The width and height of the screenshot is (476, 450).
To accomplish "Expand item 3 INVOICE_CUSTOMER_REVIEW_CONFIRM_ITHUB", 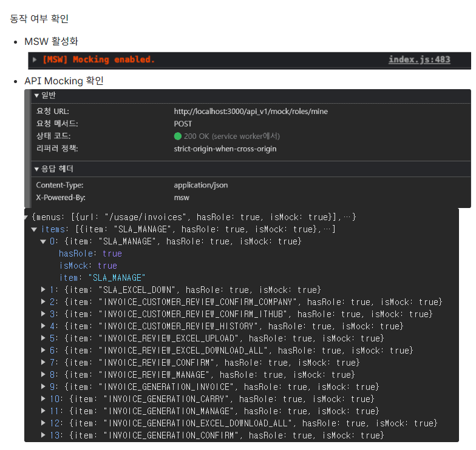I will [x=43, y=314].
